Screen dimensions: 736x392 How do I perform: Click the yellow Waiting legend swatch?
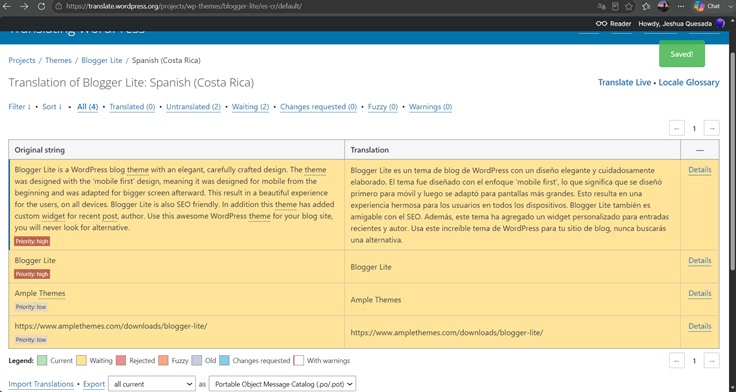[x=81, y=361]
